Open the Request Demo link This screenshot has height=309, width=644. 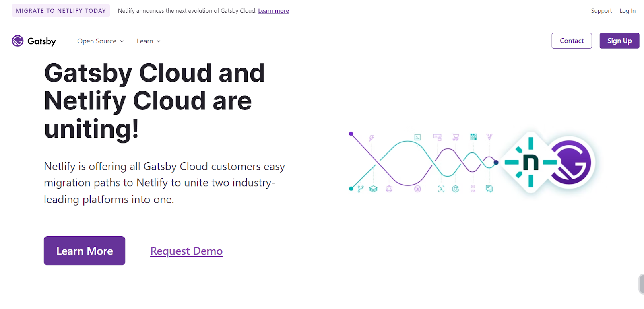(186, 251)
